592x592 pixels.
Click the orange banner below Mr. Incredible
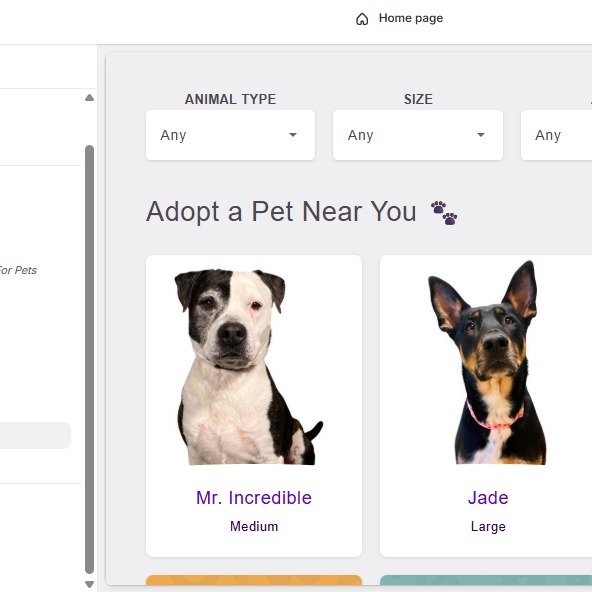point(254,580)
